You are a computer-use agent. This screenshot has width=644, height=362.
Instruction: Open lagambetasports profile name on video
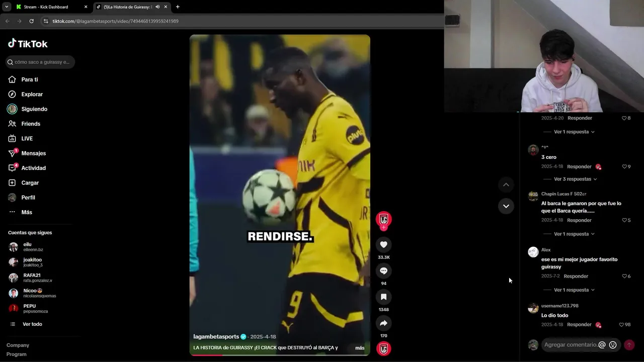[x=216, y=337]
